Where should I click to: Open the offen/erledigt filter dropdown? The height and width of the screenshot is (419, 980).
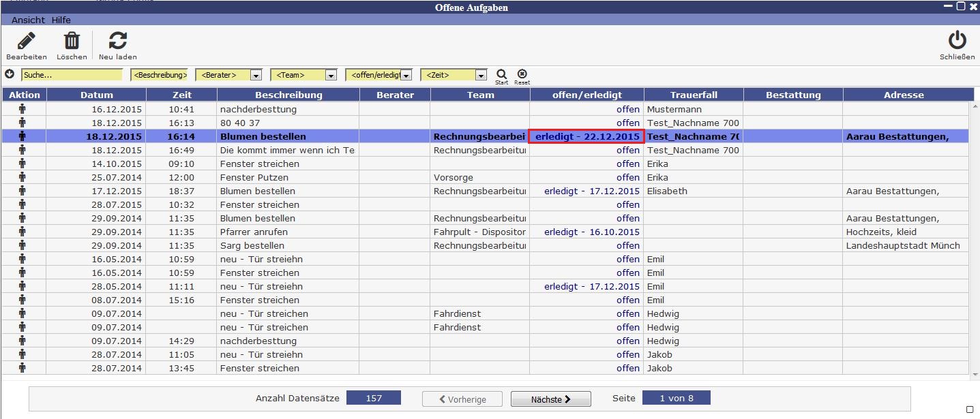[x=406, y=75]
